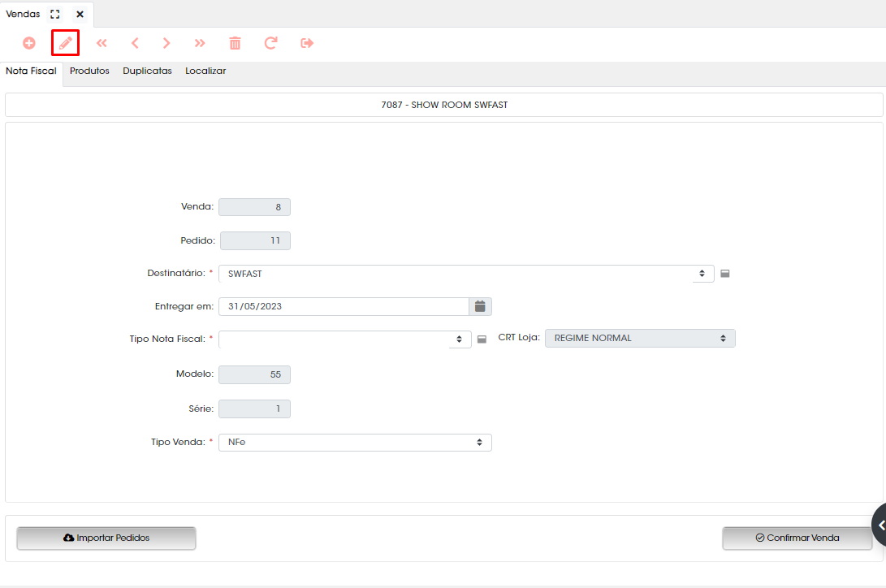Go to next record arrow
The width and height of the screenshot is (886, 588).
coord(166,43)
